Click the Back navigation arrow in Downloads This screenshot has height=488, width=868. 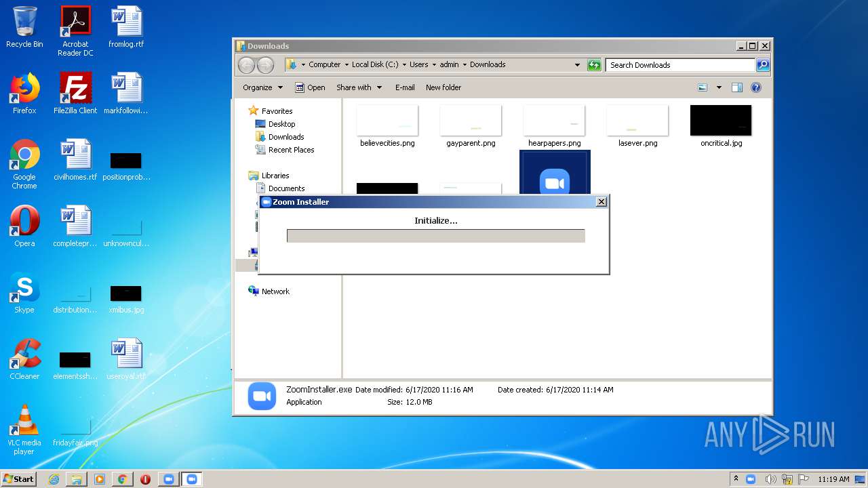pos(247,65)
